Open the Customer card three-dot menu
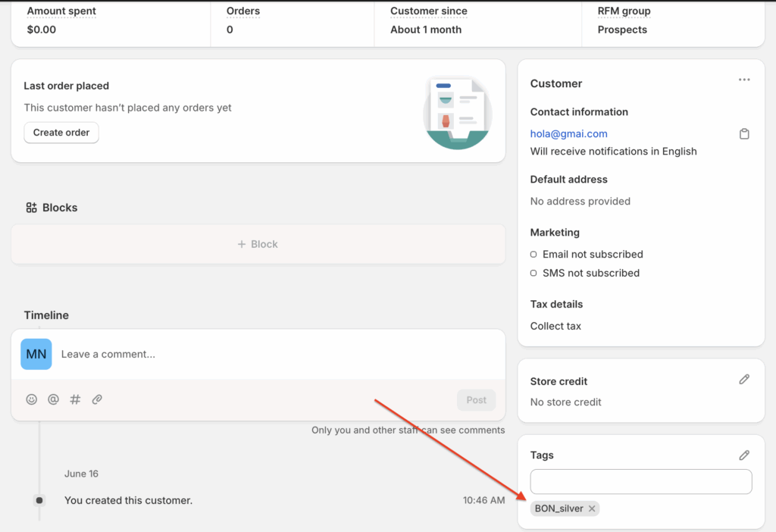This screenshot has width=776, height=532. coord(744,80)
